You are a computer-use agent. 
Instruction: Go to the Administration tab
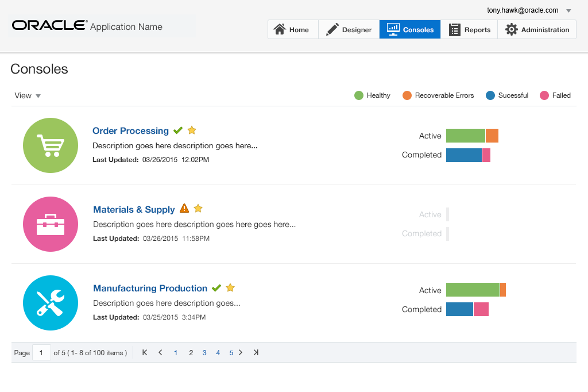click(537, 29)
